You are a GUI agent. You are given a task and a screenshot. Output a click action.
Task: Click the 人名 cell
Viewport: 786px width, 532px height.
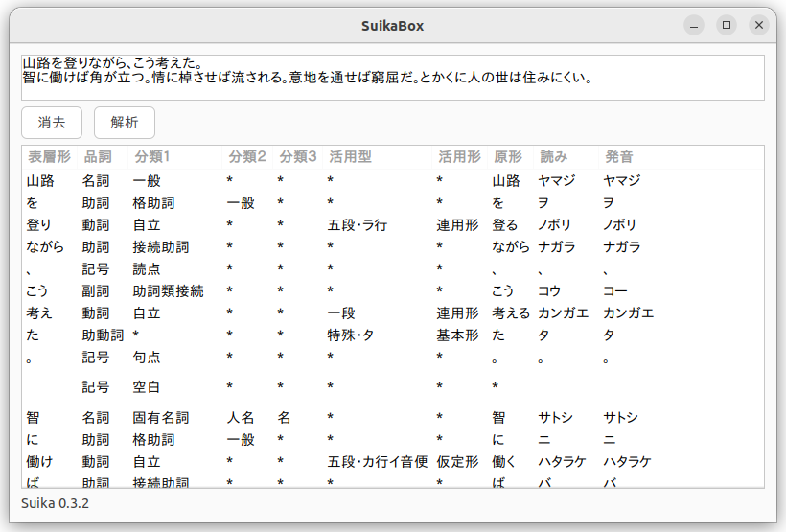[241, 418]
